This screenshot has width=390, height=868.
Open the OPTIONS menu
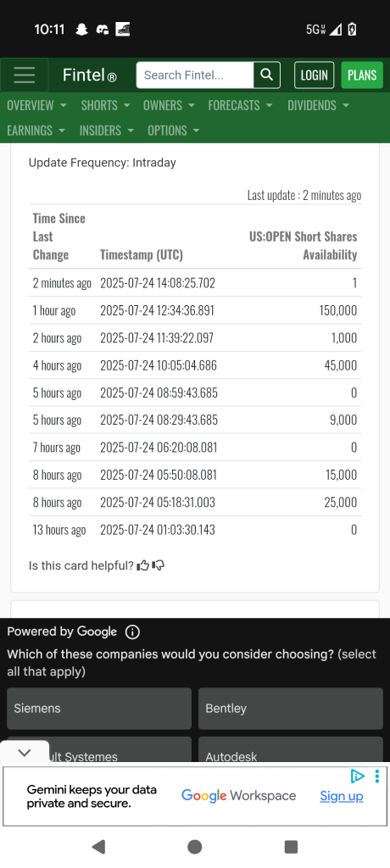coord(174,131)
